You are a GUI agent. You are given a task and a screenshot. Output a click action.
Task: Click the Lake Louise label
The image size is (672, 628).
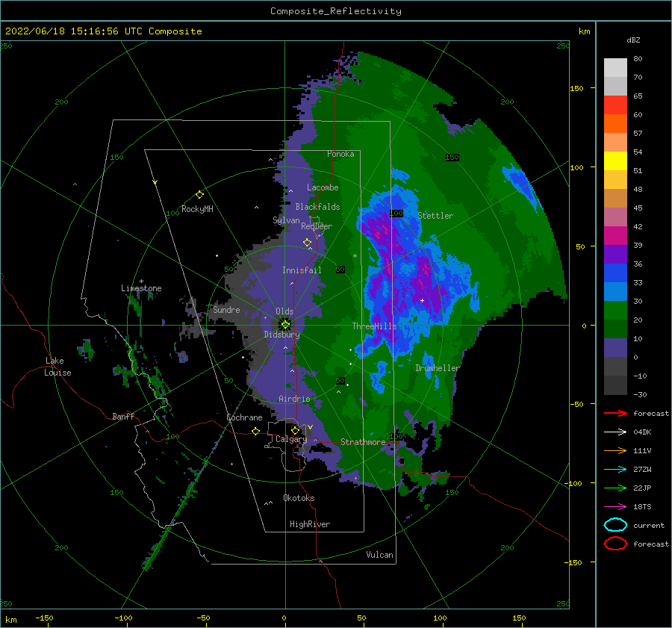[x=57, y=367]
